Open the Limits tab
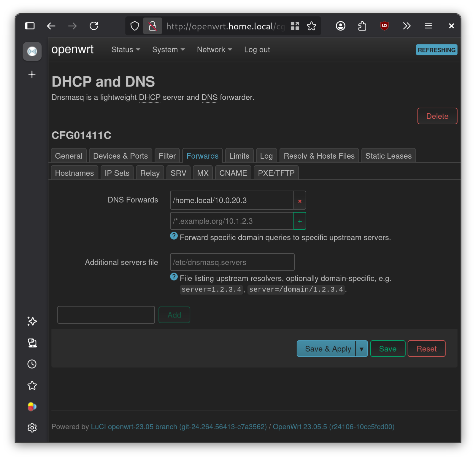 (x=239, y=156)
